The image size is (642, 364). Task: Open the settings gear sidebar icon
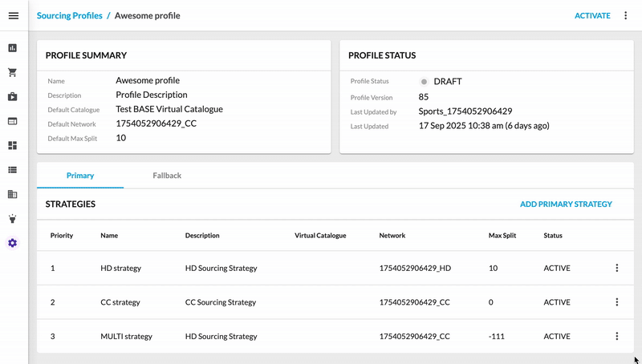13,243
